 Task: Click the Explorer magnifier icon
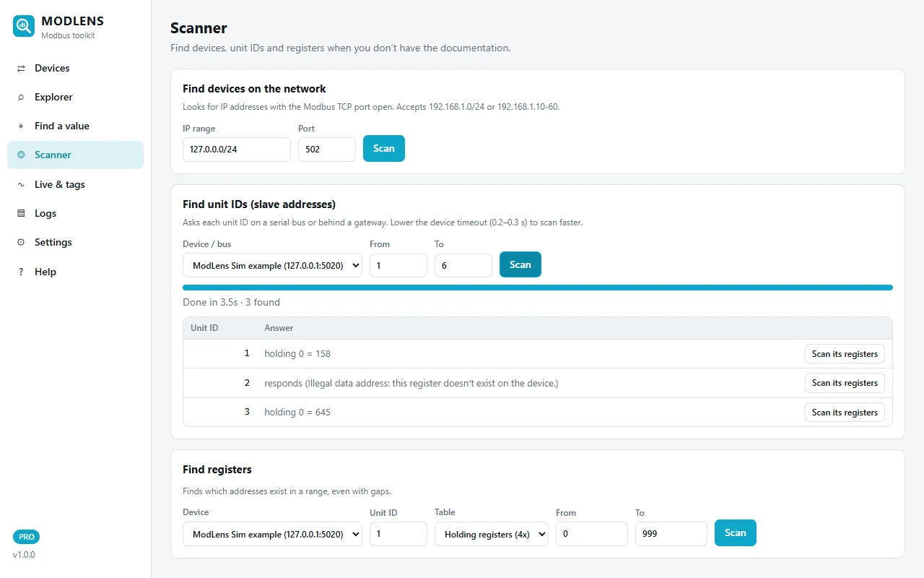pyautogui.click(x=21, y=97)
